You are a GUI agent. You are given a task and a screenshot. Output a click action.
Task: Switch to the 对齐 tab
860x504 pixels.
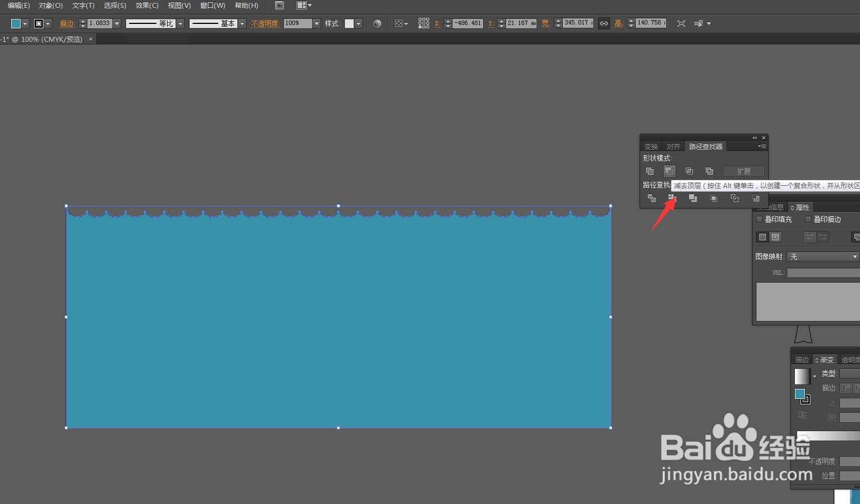[674, 146]
